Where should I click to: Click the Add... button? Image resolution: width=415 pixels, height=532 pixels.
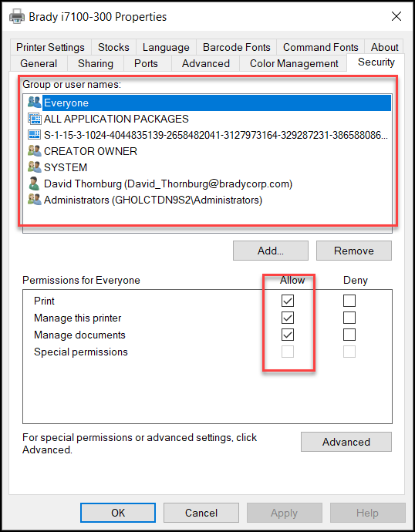pyautogui.click(x=271, y=251)
